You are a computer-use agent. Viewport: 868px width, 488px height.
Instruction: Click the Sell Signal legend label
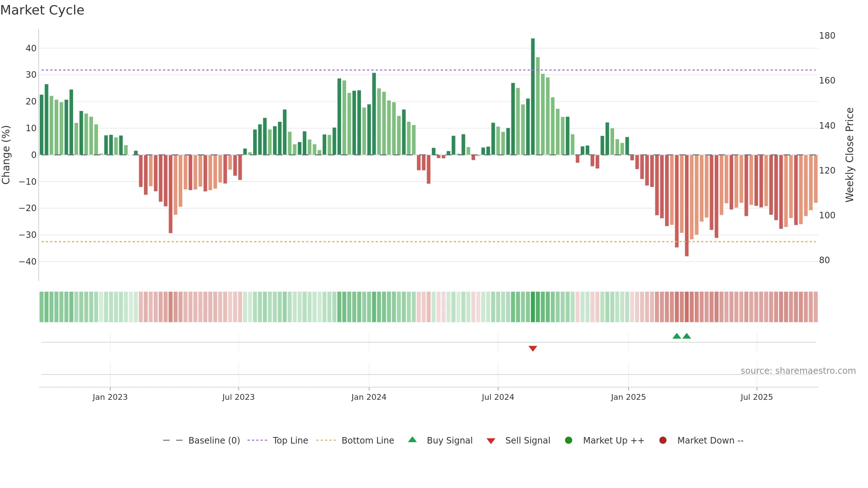tap(528, 440)
